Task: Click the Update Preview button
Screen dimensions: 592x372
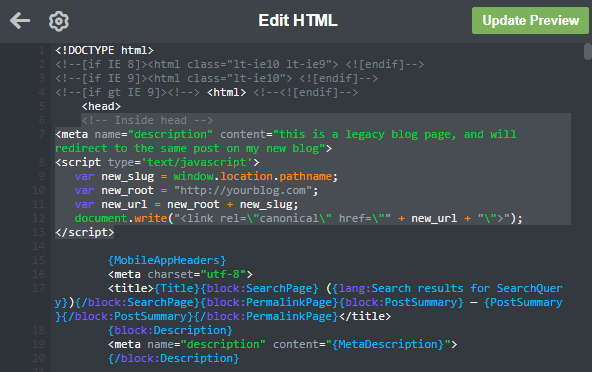Action: point(530,20)
